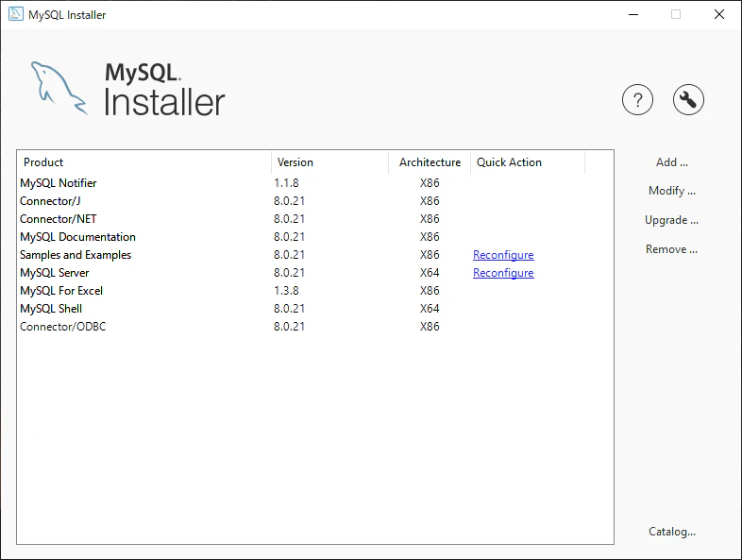The image size is (742, 560).
Task: Select the Samples and Examples row
Action: point(315,255)
